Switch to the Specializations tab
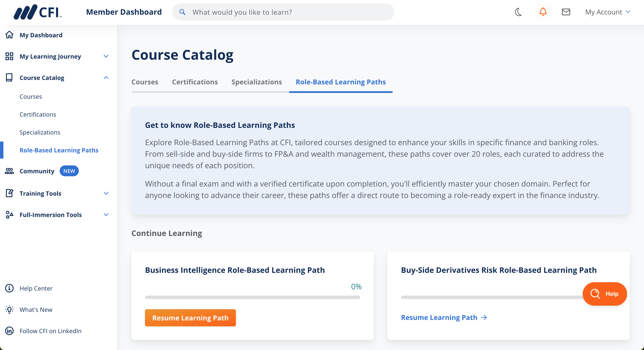644x350 pixels. (256, 82)
